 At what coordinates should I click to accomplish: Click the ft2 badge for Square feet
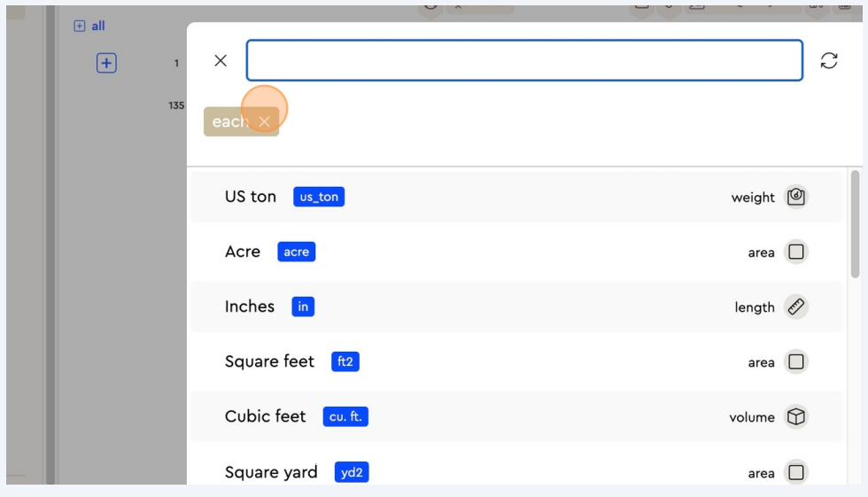345,361
